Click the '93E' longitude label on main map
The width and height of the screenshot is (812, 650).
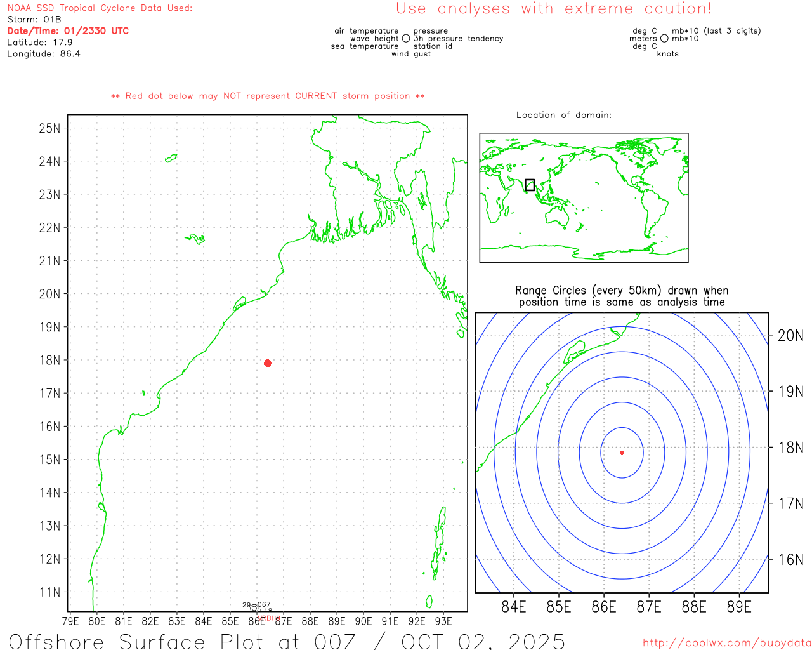(443, 621)
